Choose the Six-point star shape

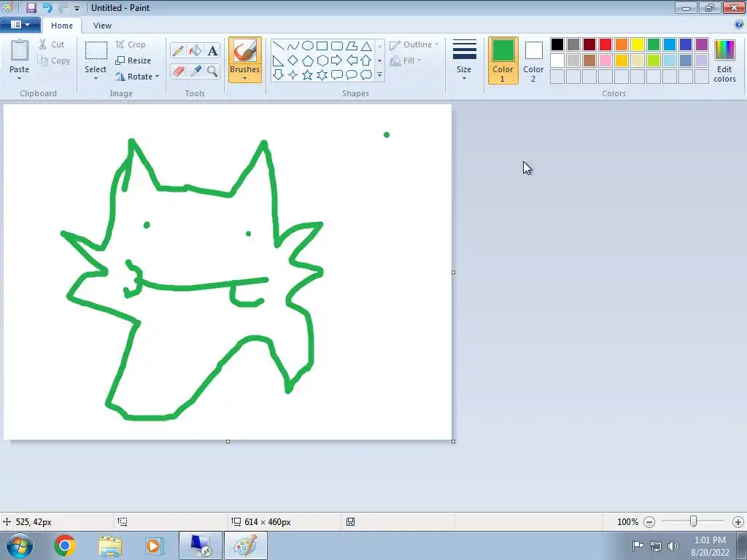[322, 75]
